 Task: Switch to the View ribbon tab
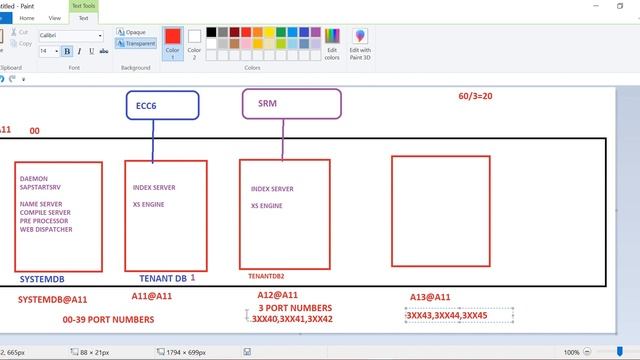point(54,18)
